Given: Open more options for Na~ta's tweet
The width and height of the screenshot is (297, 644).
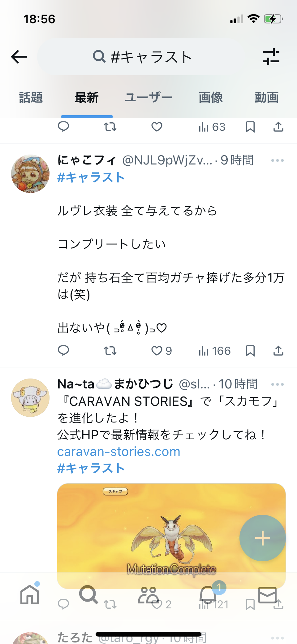Looking at the screenshot, I should [x=277, y=384].
